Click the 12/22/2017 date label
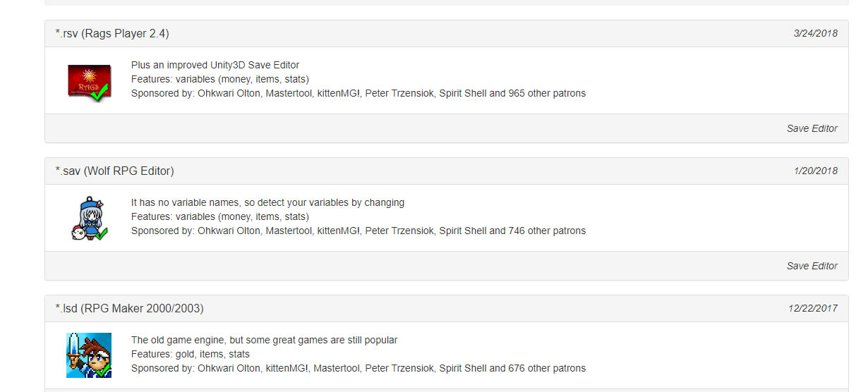Screen dimensions: 868x392 tap(813, 308)
